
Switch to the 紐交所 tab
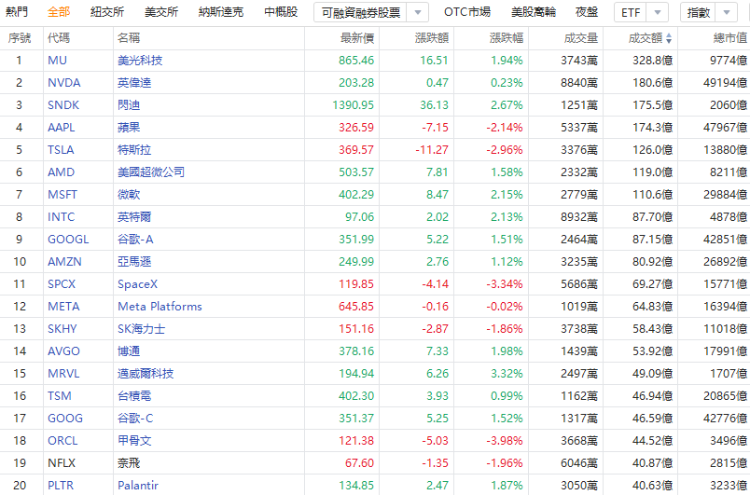pyautogui.click(x=107, y=12)
